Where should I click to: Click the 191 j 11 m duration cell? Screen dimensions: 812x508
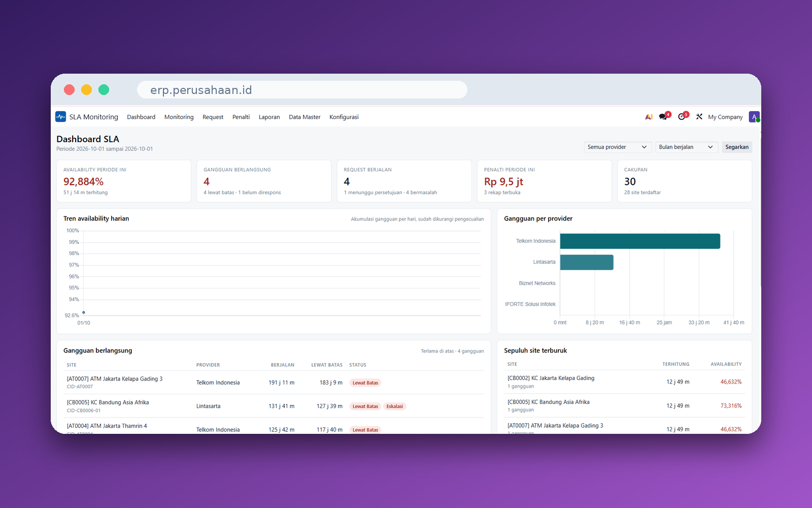click(x=282, y=383)
